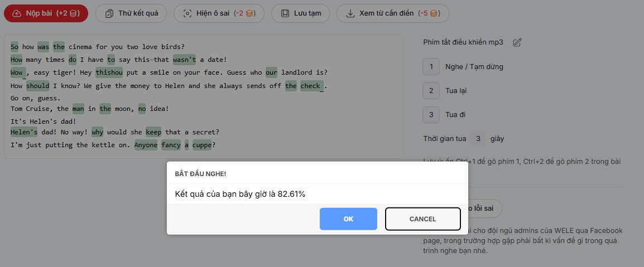Image resolution: width=644 pixels, height=267 pixels.
Task: Click the highlighted word 'wasn't' in line two
Action: 184,60
